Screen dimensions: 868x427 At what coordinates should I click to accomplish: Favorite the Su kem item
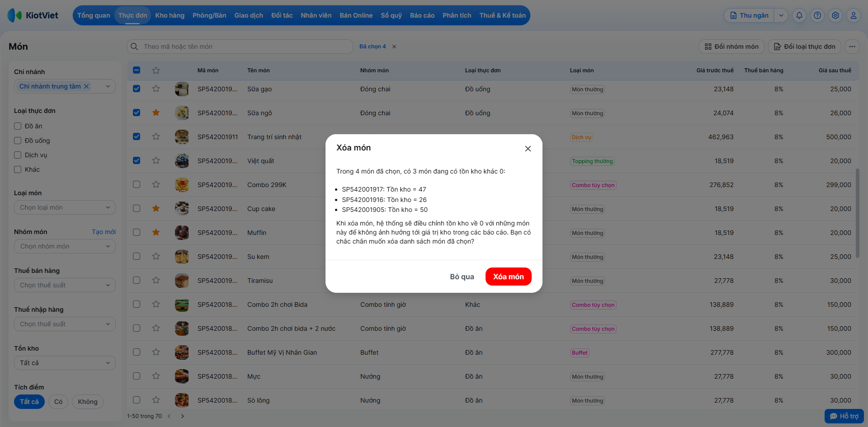point(156,256)
